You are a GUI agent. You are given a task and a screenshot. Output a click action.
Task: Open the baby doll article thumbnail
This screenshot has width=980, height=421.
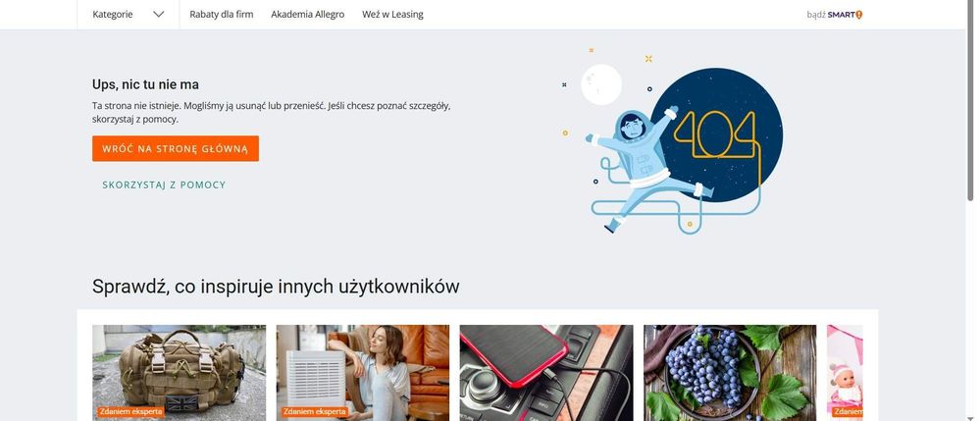pyautogui.click(x=845, y=373)
